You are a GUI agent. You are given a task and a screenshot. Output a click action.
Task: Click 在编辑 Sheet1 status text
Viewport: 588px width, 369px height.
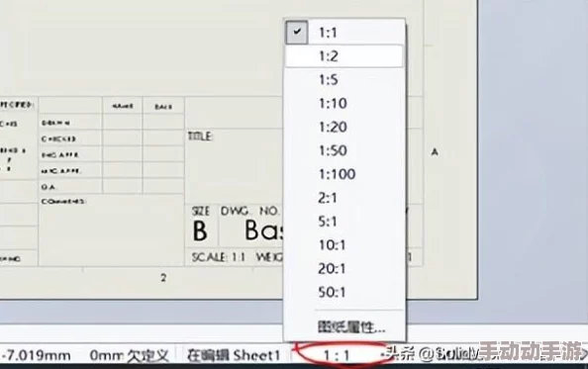(234, 355)
